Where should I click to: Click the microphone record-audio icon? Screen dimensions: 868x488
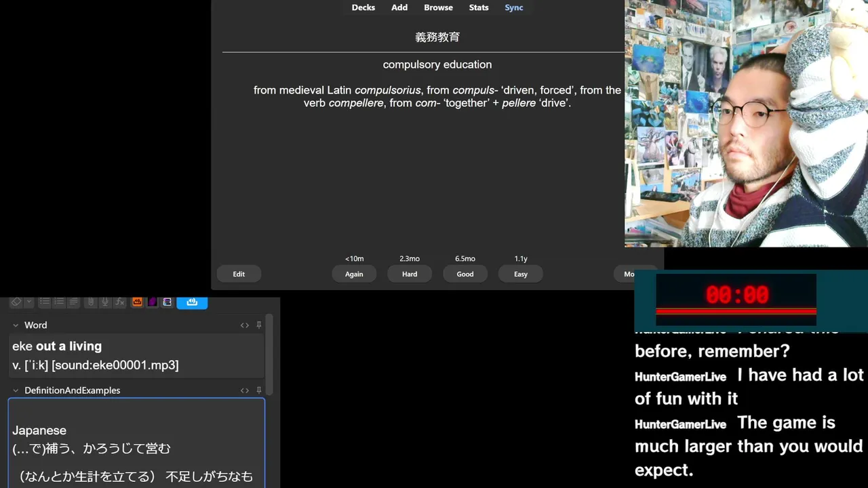coord(105,302)
